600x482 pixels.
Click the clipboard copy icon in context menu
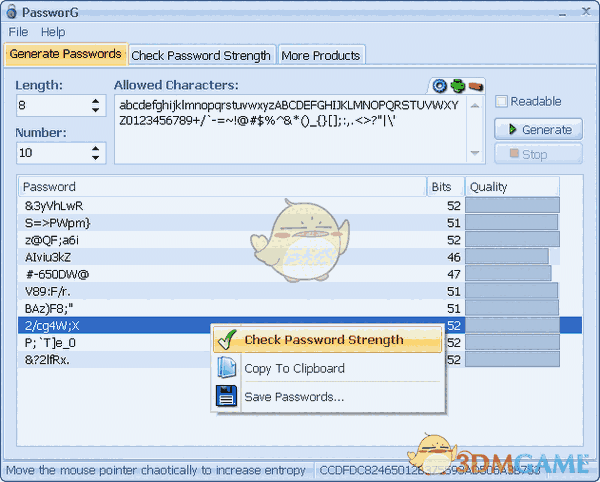(x=227, y=367)
